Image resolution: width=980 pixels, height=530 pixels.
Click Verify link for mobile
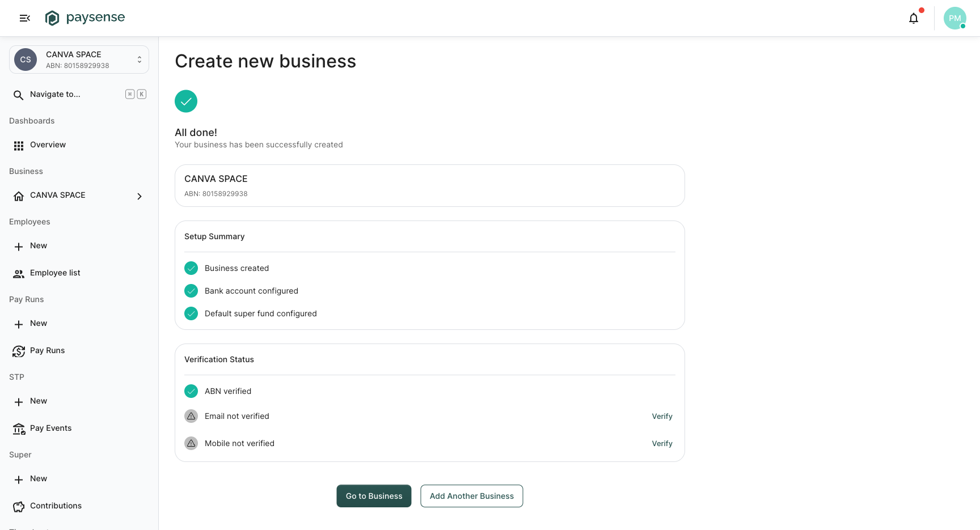662,443
